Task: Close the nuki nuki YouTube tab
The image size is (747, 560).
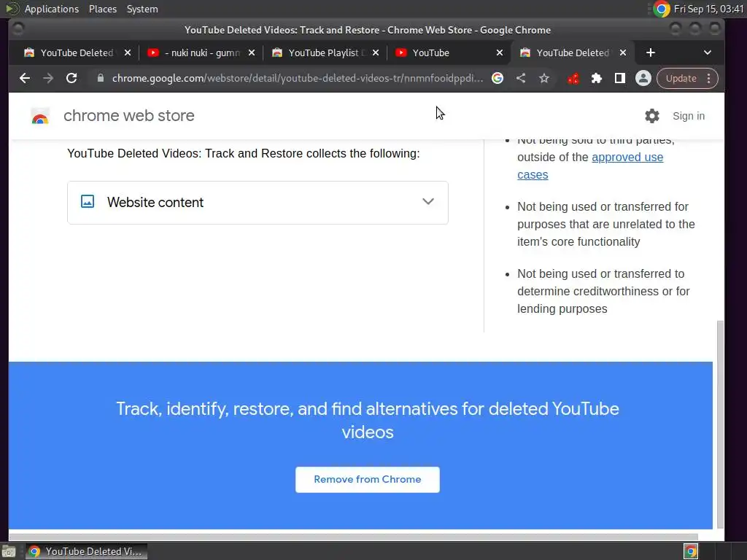Action: 252,52
